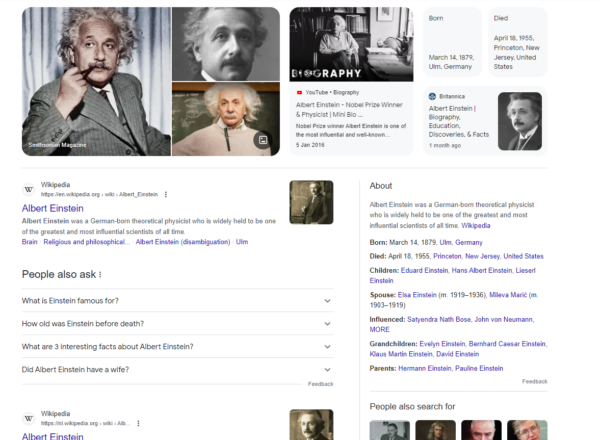600x440 pixels.
Task: Click the YouTube icon on Biography video card
Action: click(299, 92)
